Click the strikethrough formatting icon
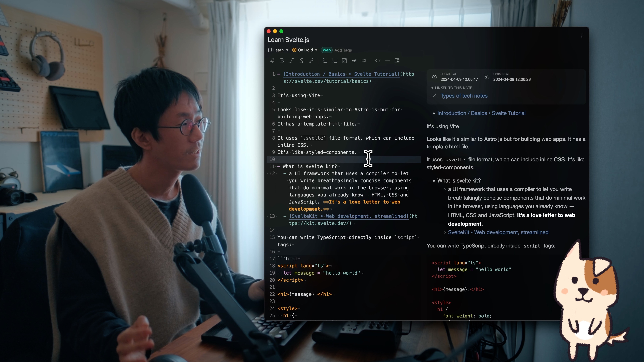 coord(301,61)
